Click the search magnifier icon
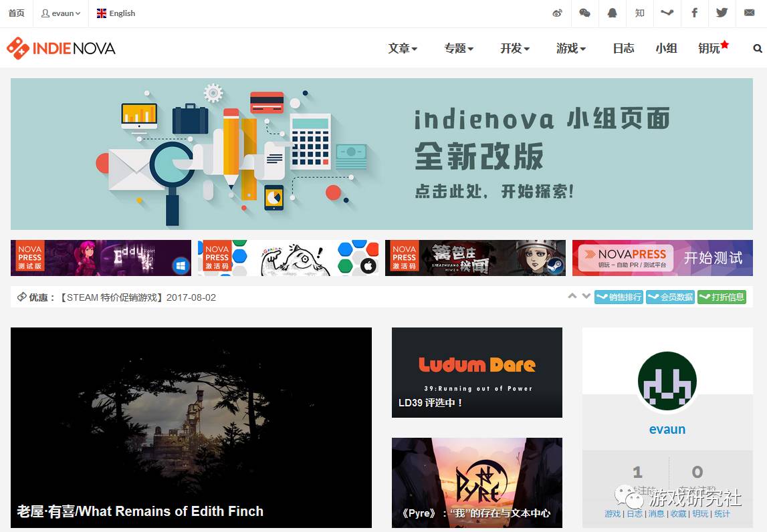767x532 pixels. (758, 48)
